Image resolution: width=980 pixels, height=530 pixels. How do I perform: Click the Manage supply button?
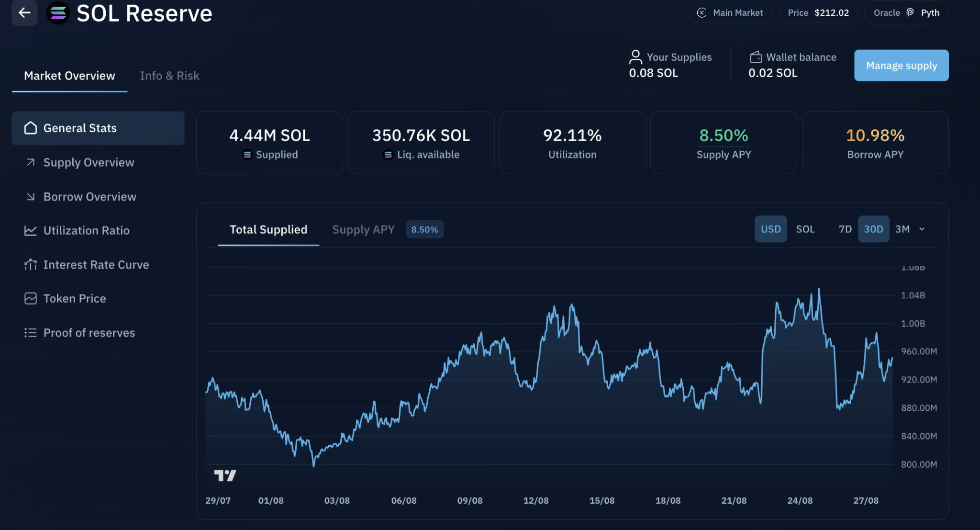tap(901, 66)
